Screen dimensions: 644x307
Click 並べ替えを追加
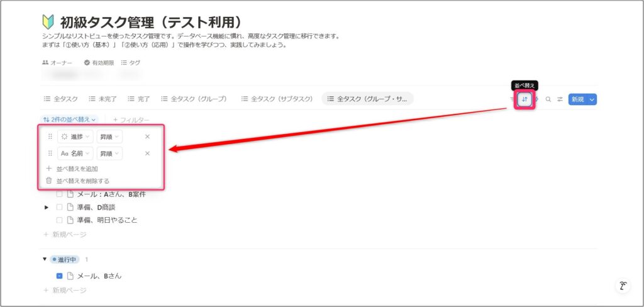coord(77,169)
